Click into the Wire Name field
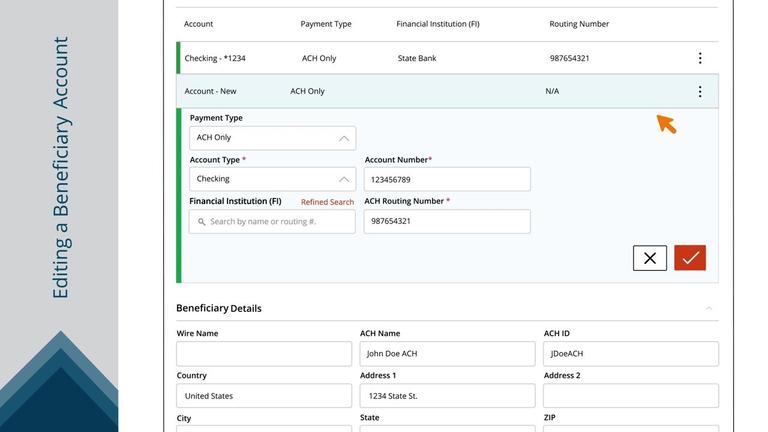Screen dimensions: 768x432 [x=264, y=354]
